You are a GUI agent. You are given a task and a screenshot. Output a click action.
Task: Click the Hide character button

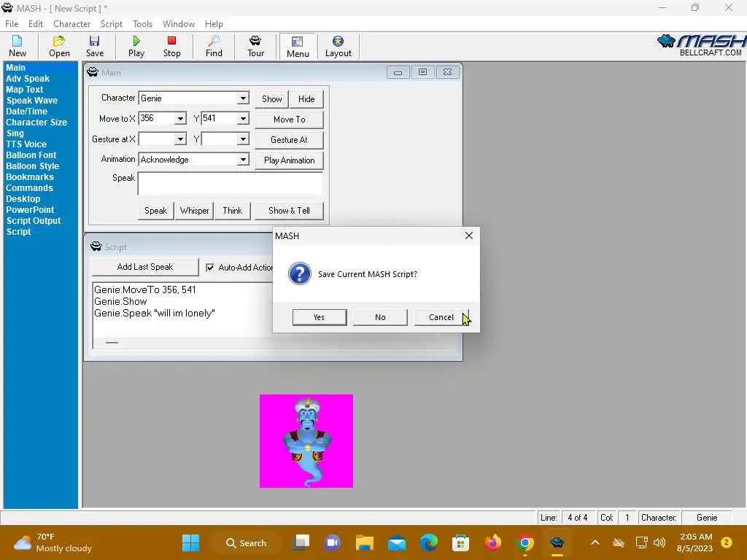point(306,99)
